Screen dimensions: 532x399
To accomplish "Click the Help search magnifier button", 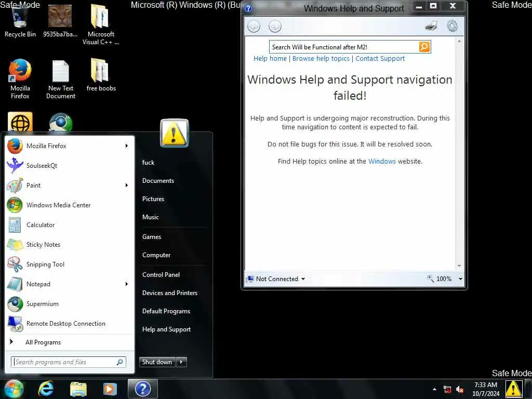I will tap(424, 47).
